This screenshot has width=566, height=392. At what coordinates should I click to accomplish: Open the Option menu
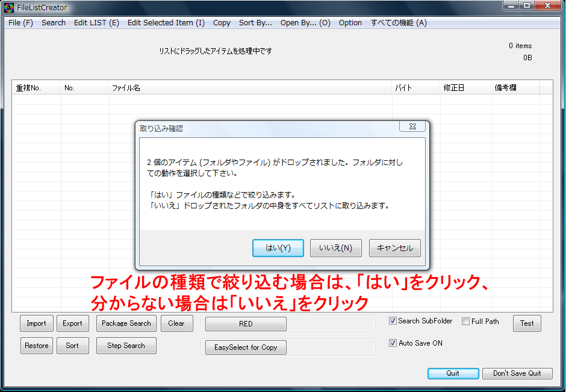pyautogui.click(x=350, y=23)
